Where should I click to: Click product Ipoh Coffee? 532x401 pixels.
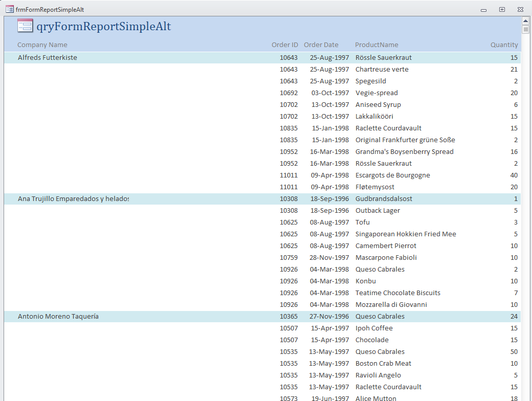(x=374, y=328)
